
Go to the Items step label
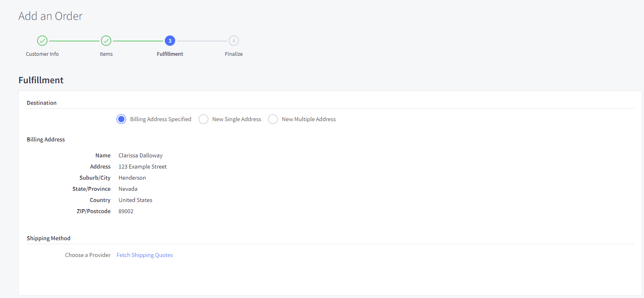click(106, 54)
